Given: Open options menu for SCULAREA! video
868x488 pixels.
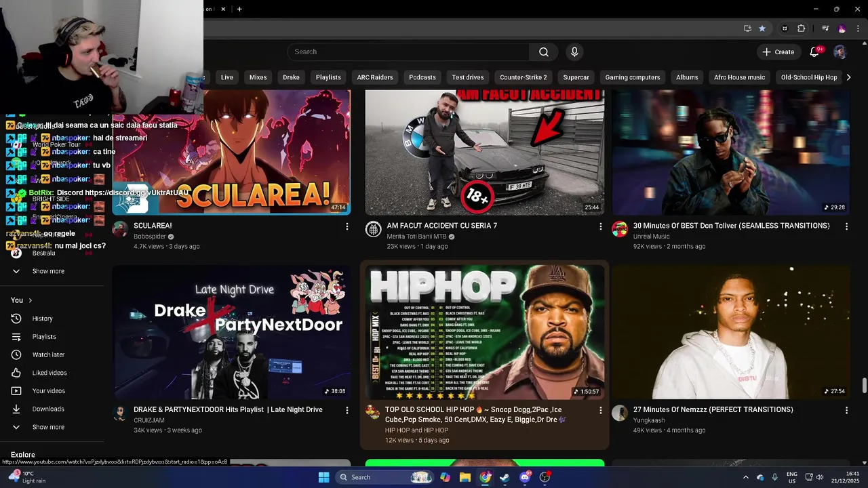Looking at the screenshot, I should 347,226.
